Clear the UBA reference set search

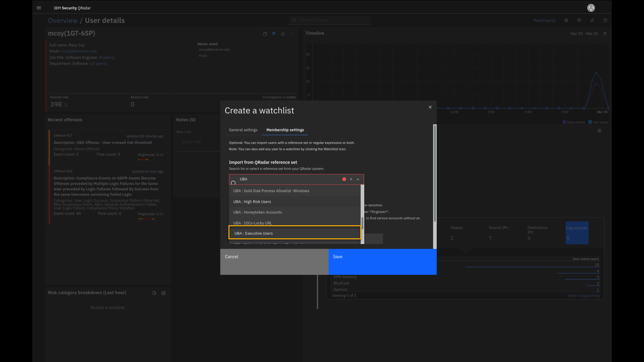click(351, 179)
